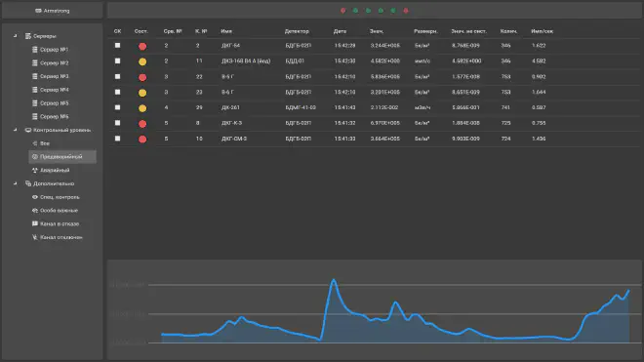Sort by the Размерн. column header
The height and width of the screenshot is (362, 644).
pyautogui.click(x=425, y=31)
